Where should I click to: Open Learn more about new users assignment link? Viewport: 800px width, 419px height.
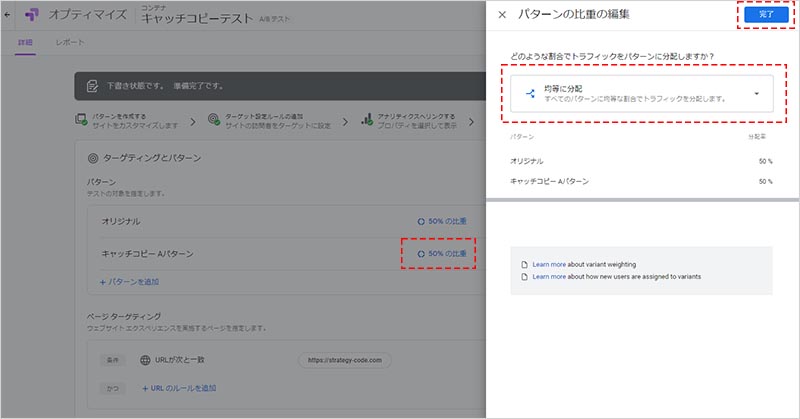pos(551,276)
